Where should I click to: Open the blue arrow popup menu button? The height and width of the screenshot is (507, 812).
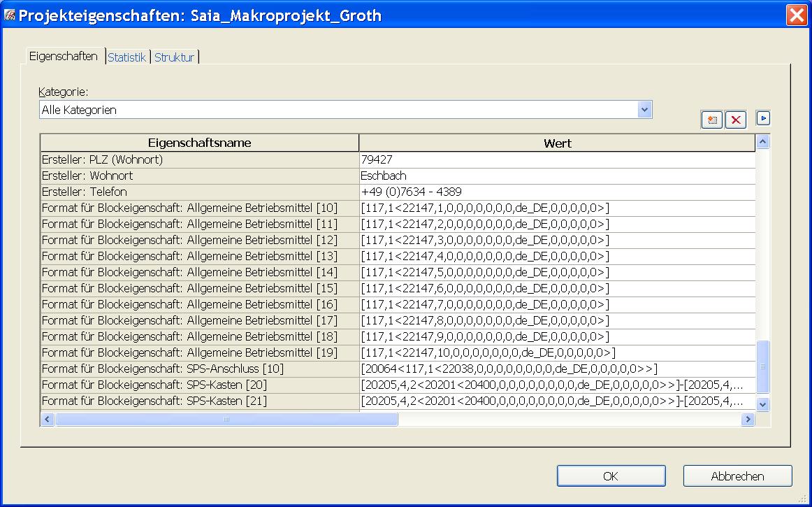(x=764, y=119)
